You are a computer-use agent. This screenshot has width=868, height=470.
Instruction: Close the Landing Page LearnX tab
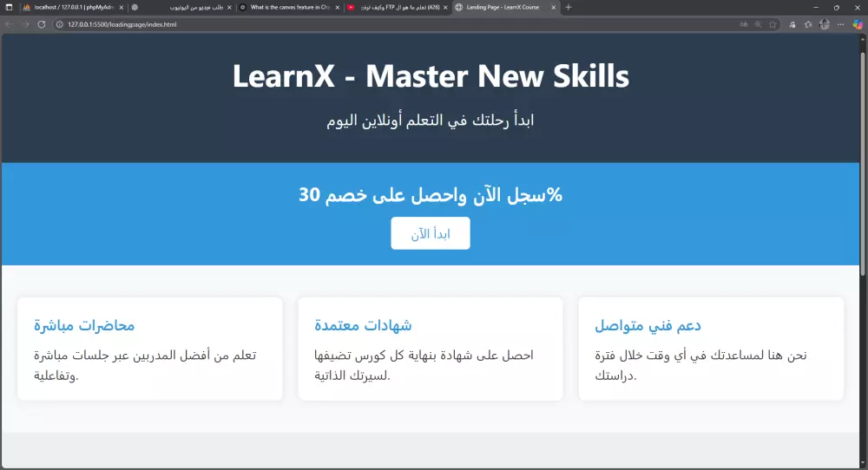553,8
